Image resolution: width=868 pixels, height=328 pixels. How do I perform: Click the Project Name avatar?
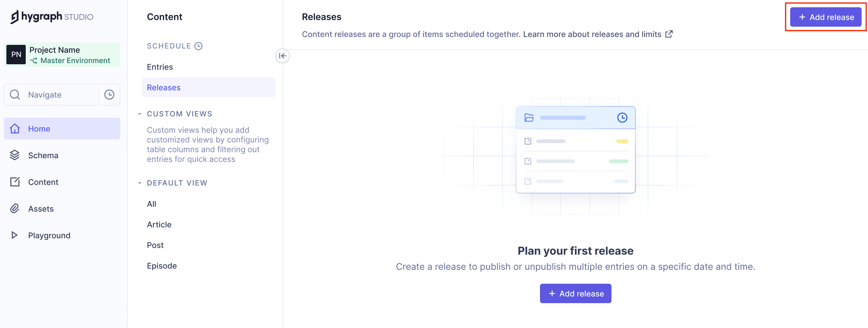15,54
